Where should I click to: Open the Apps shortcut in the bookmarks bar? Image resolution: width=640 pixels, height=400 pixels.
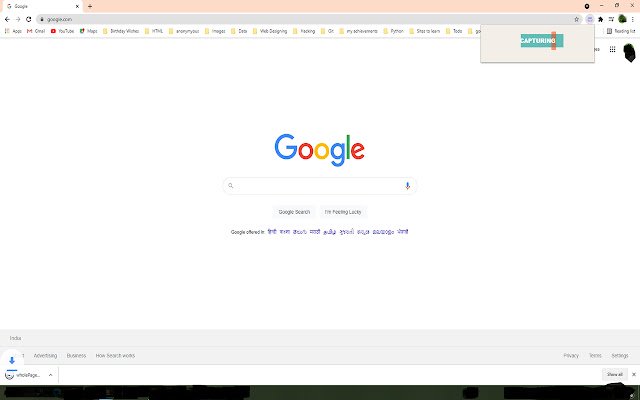(x=13, y=31)
